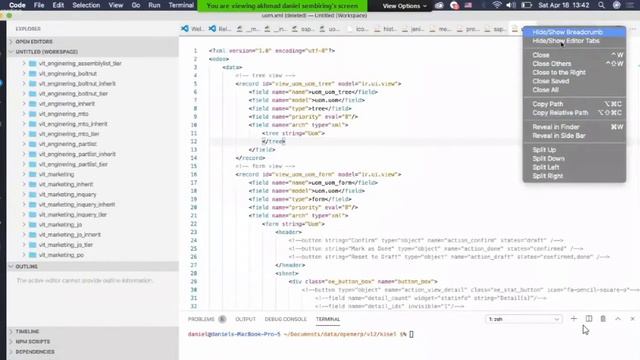Screen dimensions: 640x360
Task: Switch to the Output panel tab
Action: 245,319
